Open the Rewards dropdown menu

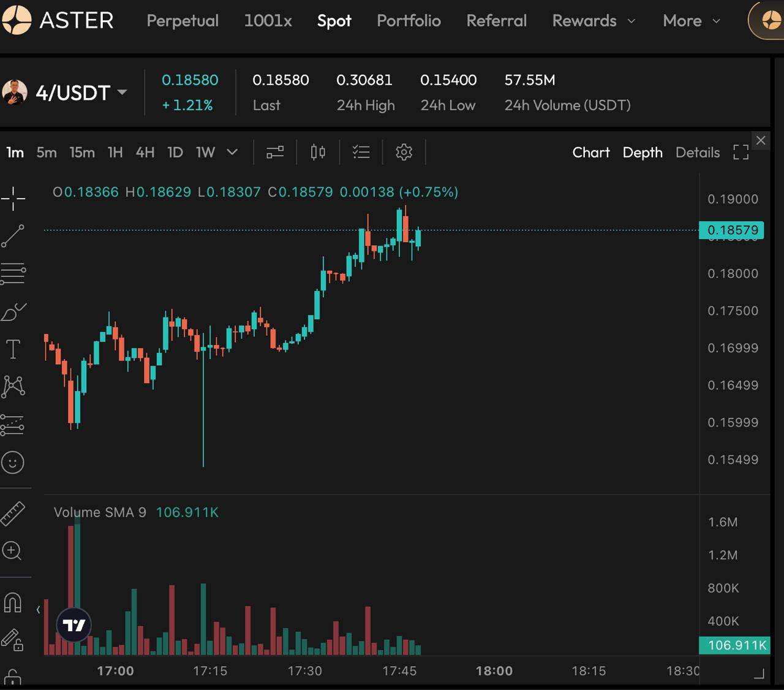[x=593, y=21]
